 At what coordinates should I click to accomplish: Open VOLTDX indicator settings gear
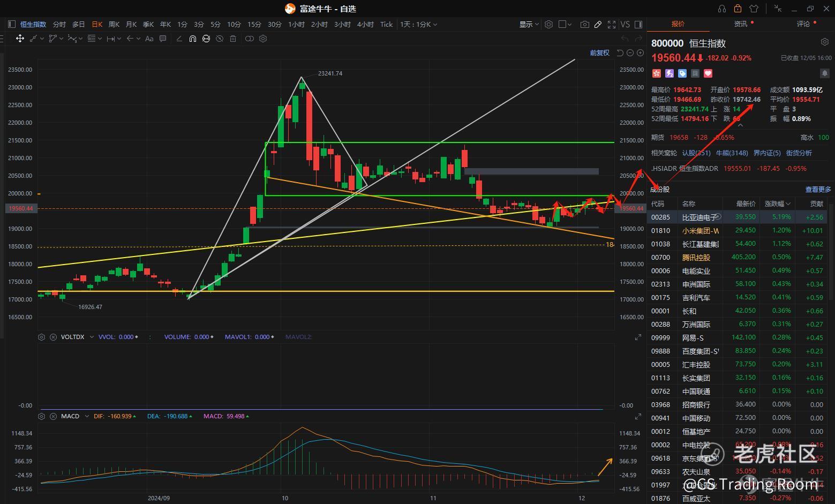click(42, 337)
